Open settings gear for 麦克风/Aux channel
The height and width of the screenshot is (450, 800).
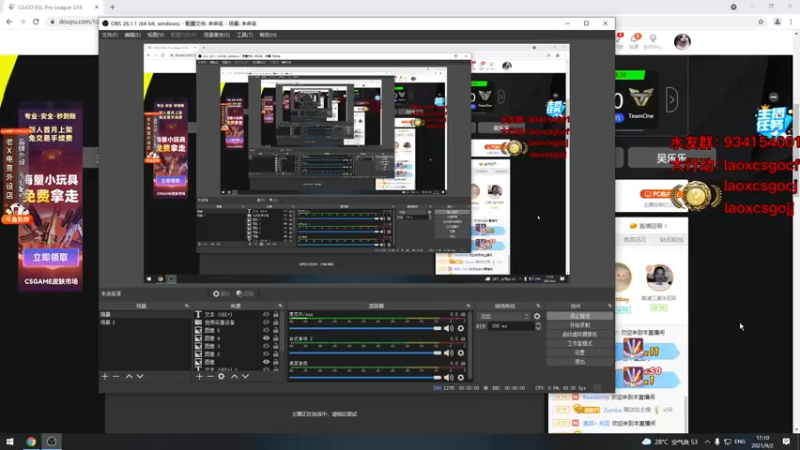coord(461,329)
